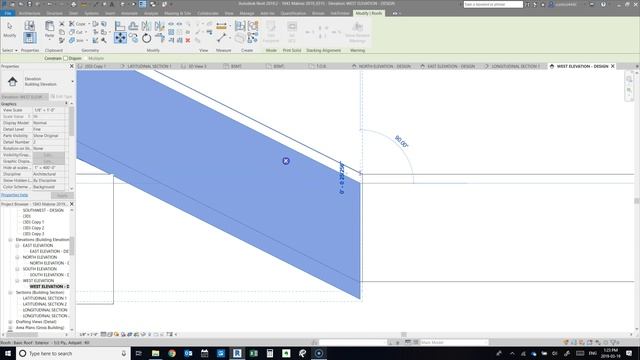Click the Edit Type button
The image size is (640, 360).
point(62,97)
